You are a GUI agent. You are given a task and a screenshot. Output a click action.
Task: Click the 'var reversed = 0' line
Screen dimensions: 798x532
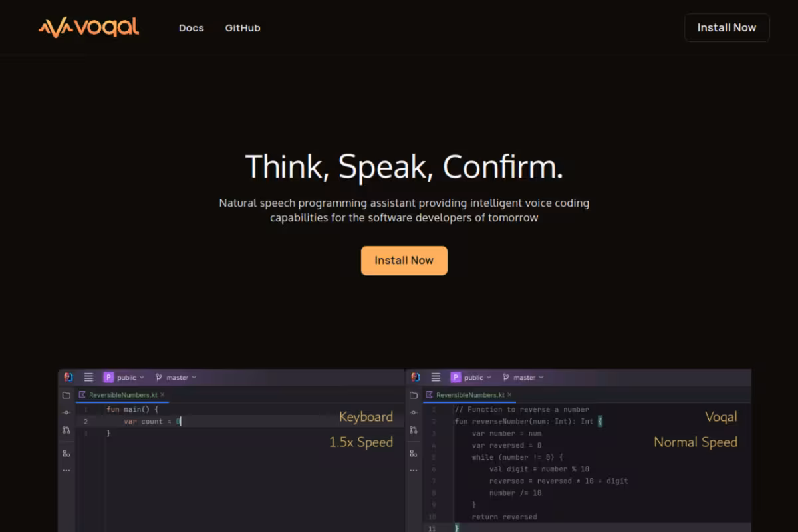point(507,446)
